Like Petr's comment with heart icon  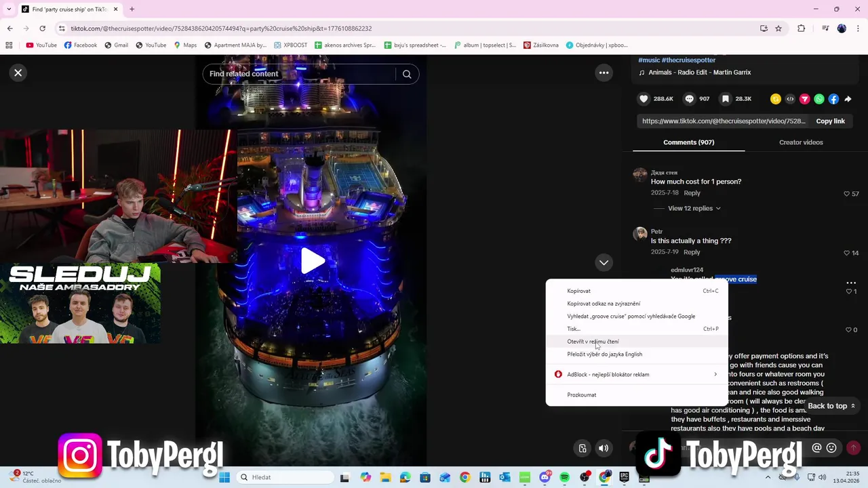click(846, 253)
